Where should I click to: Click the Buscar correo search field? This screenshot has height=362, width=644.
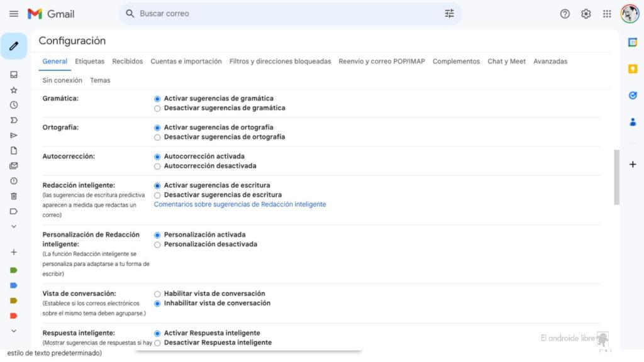coord(290,14)
